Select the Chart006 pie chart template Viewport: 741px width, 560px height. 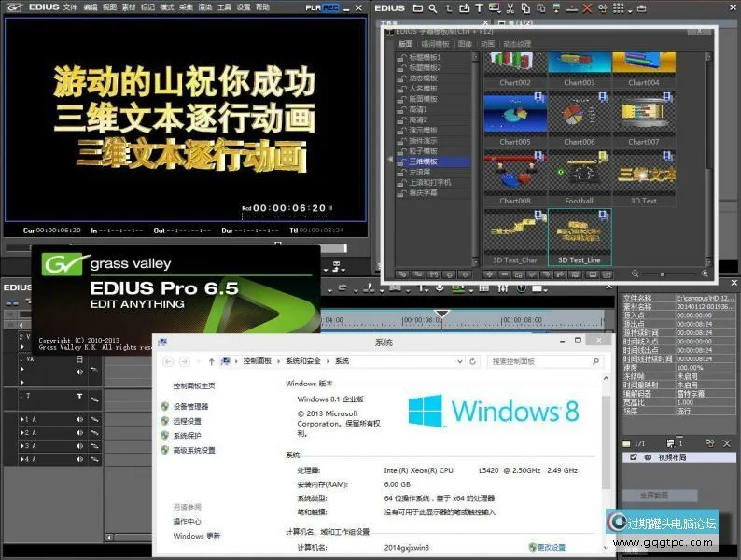[x=580, y=119]
